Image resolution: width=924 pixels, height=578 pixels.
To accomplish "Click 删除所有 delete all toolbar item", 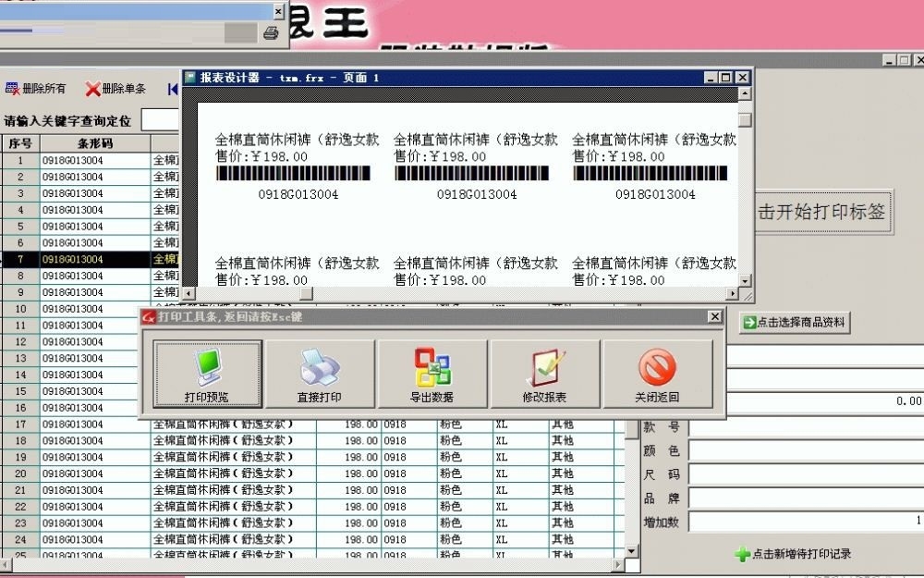I will tap(35, 89).
